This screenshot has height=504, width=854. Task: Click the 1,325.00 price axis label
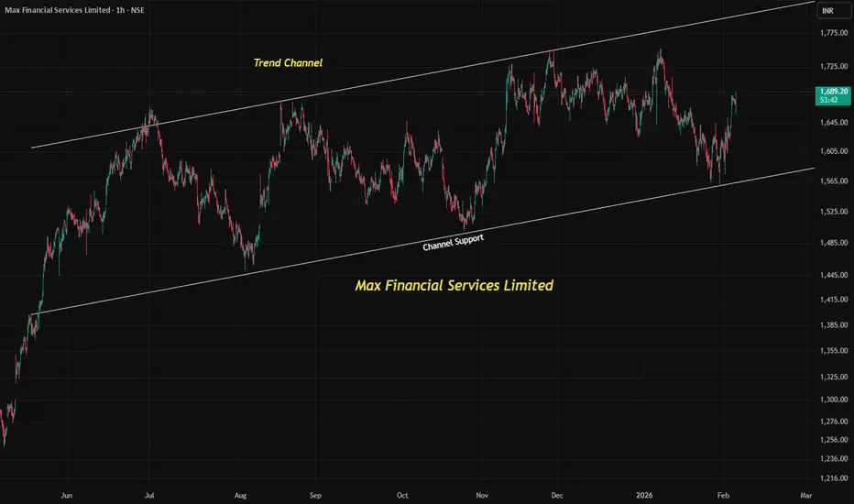[834, 377]
